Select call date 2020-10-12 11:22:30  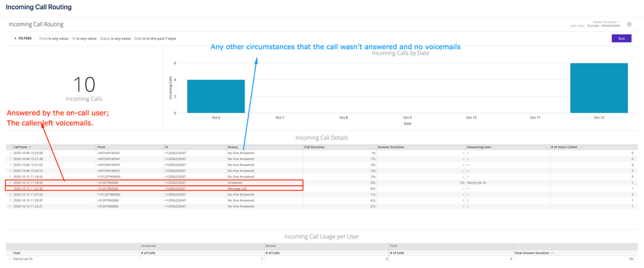tap(28, 189)
